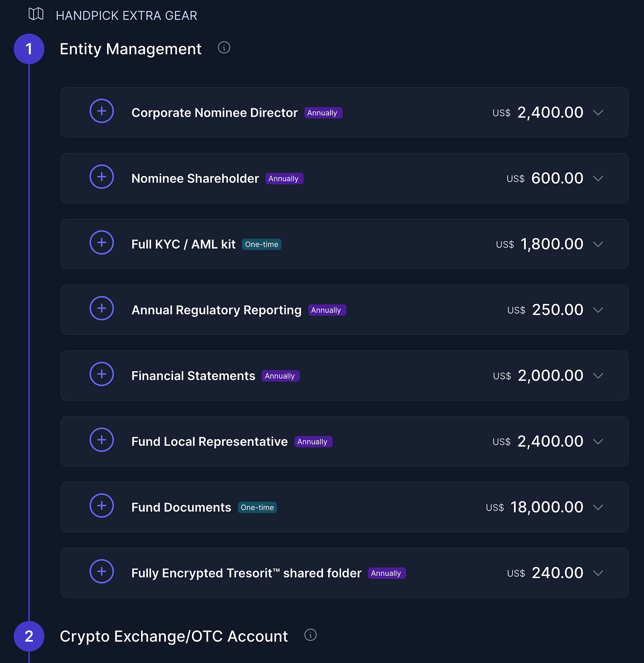Click Annually badge on Corporate Nominee Director
Viewport: 644px width, 663px height.
323,113
